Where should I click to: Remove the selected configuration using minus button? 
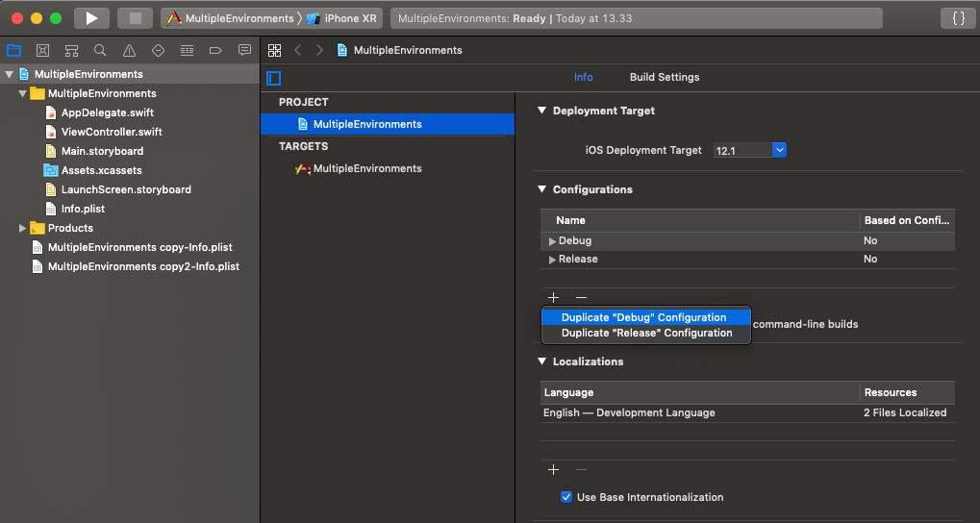tap(581, 298)
